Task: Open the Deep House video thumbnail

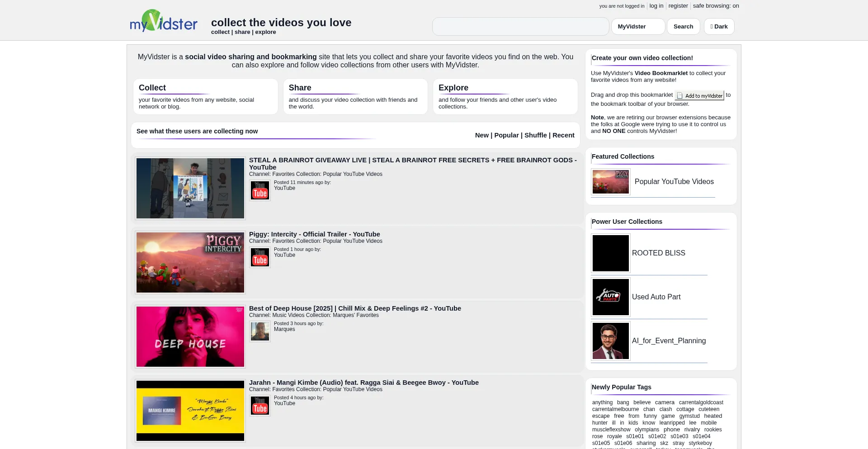Action: point(190,337)
